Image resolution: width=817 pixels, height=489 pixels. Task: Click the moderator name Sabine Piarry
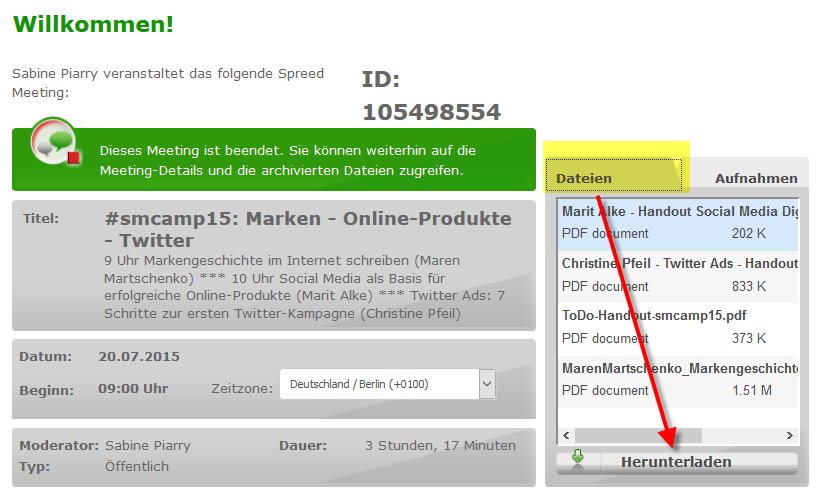point(148,446)
